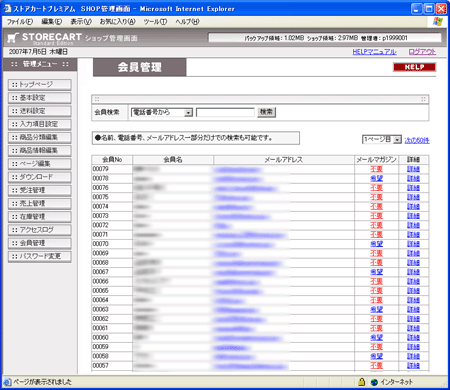Open 詳細 link for member 00065
Viewport: 450px width, 390px height.
(x=413, y=291)
